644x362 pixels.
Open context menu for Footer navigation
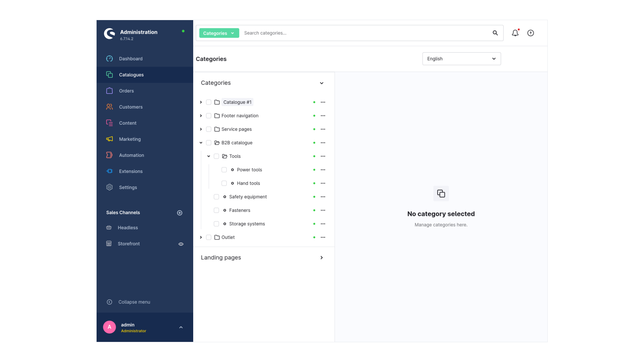323,116
